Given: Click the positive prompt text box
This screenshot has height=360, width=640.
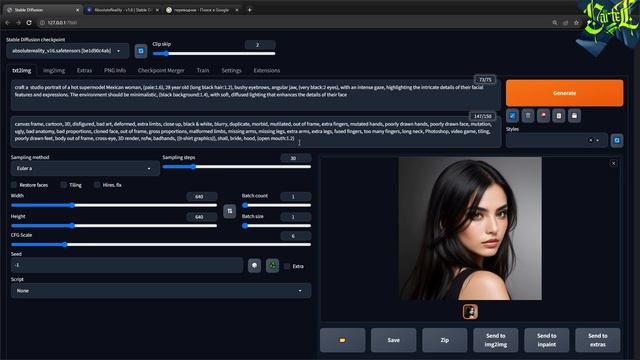Looking at the screenshot, I should pyautogui.click(x=256, y=96).
